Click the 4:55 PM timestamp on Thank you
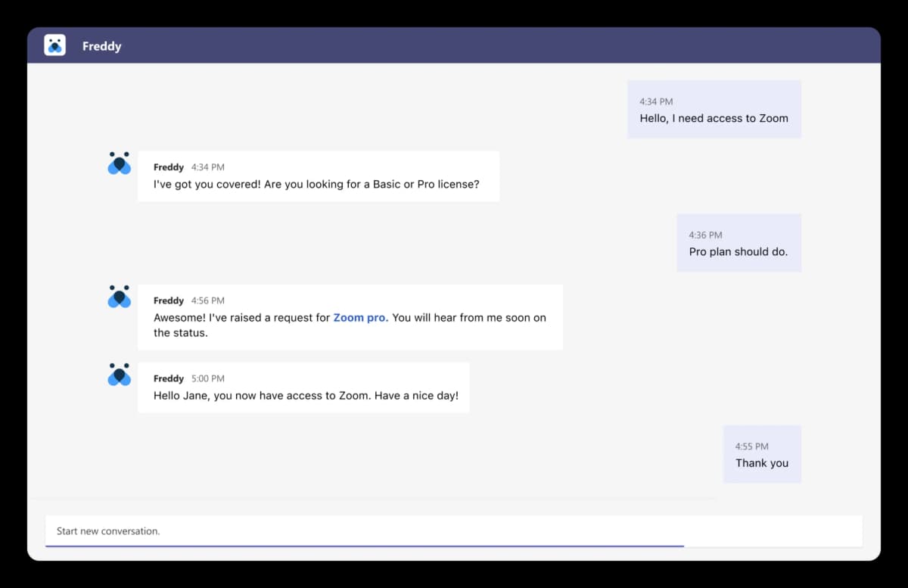This screenshot has height=588, width=908. (751, 446)
